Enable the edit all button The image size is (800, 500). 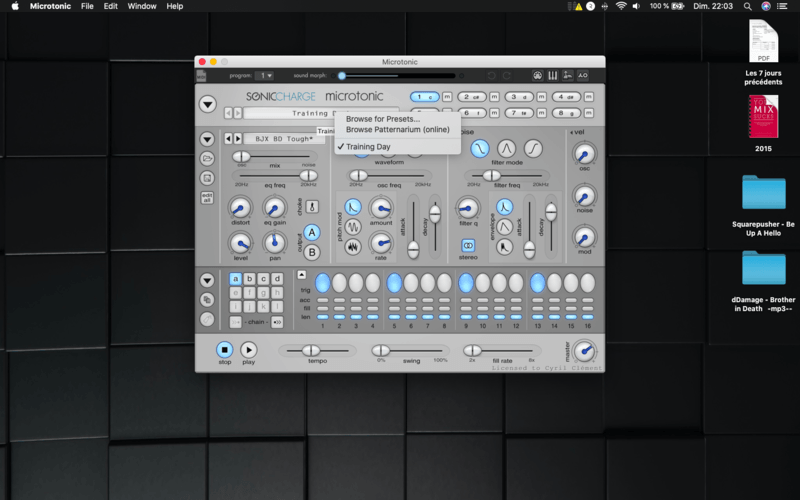pyautogui.click(x=207, y=197)
